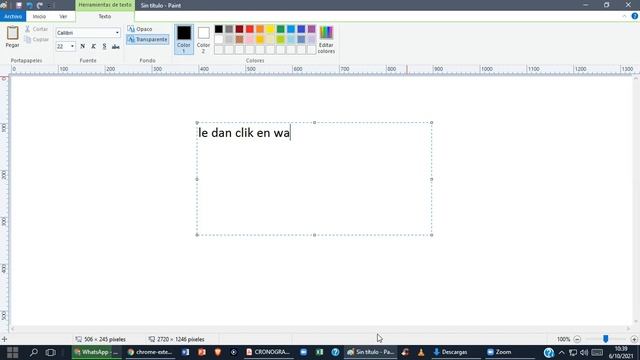The height and width of the screenshot is (360, 640).
Task: Pick the purple color swatch
Action: tap(311, 29)
